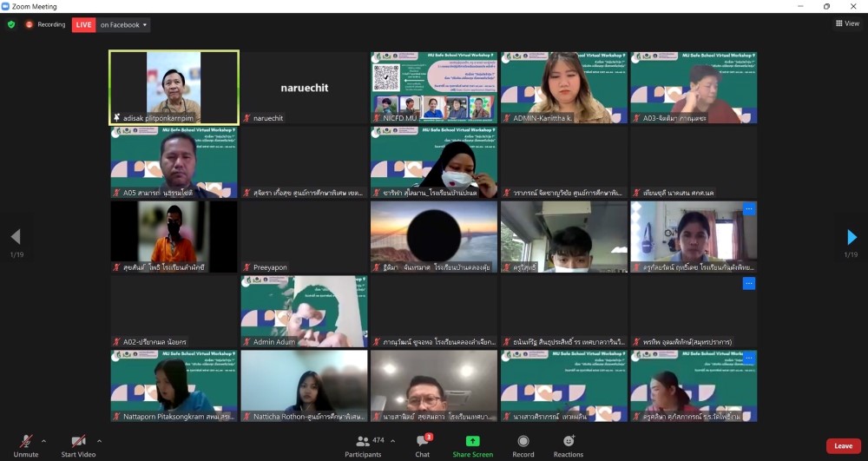Open the View layout menu
The width and height of the screenshot is (868, 461).
pyautogui.click(x=847, y=23)
